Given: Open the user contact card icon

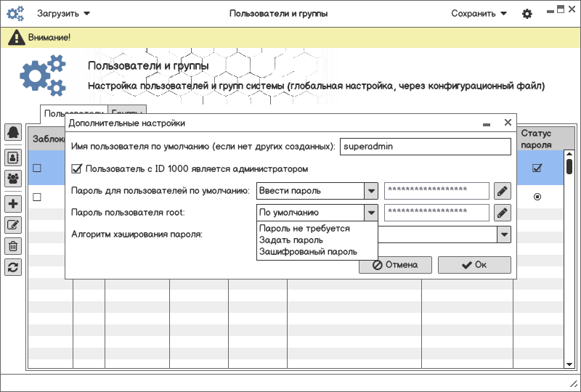Looking at the screenshot, I should tap(13, 156).
